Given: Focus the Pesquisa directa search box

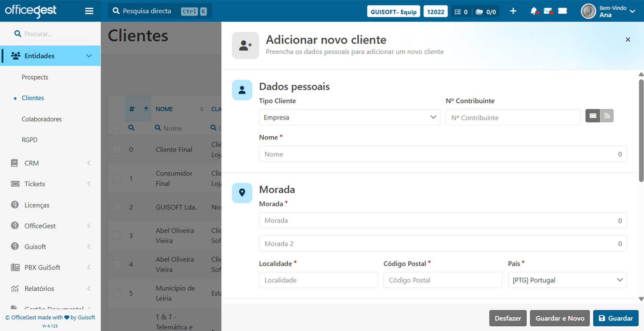Looking at the screenshot, I should click(x=160, y=11).
